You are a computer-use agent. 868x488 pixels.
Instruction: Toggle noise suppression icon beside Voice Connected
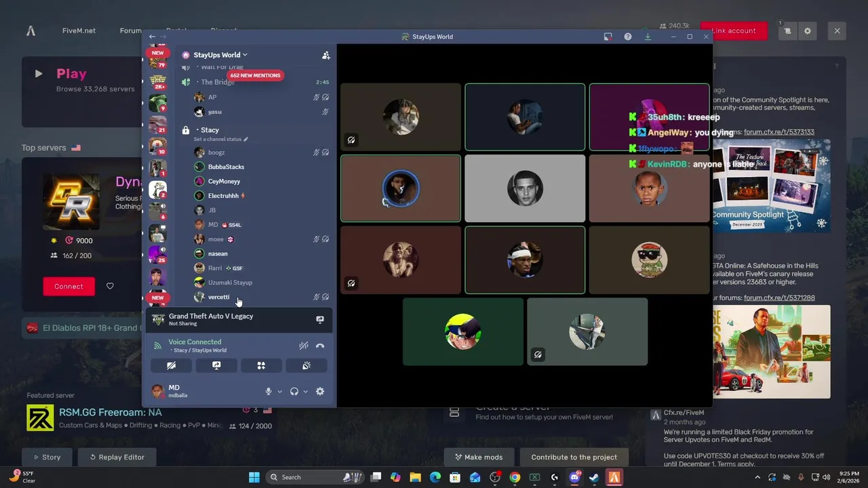[x=304, y=346]
